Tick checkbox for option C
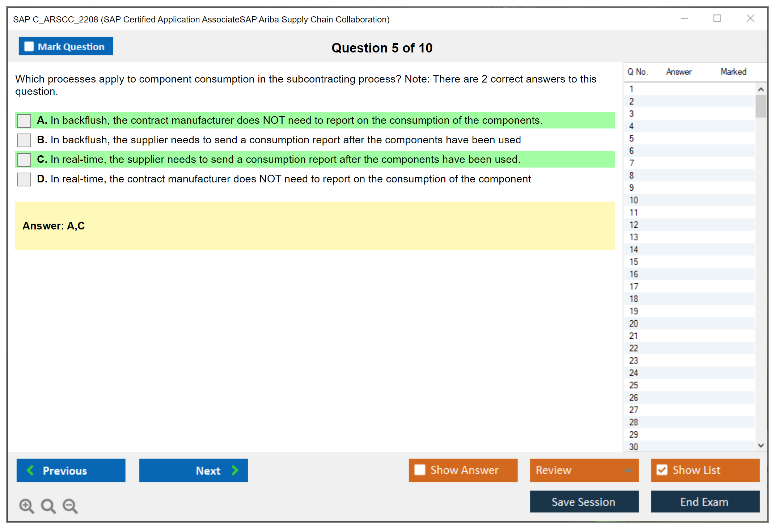 point(24,160)
